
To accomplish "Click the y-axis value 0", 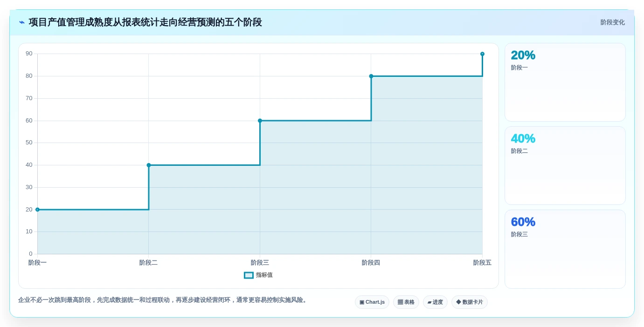I will pos(31,254).
